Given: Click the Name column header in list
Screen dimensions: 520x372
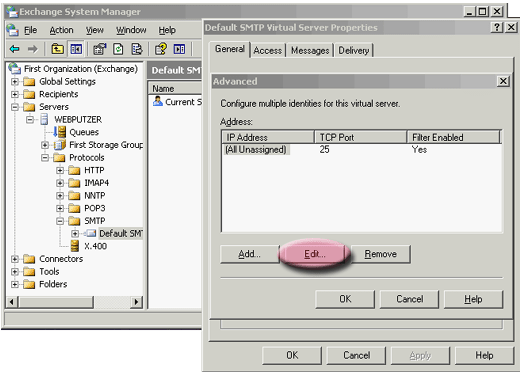Looking at the screenshot, I should click(175, 89).
